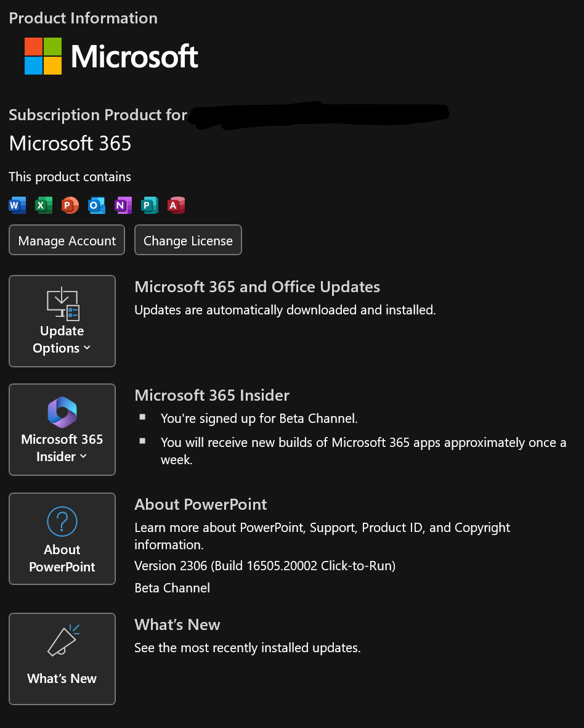The width and height of the screenshot is (584, 728).
Task: Click the 'Subscription Product for' label
Action: (x=98, y=115)
